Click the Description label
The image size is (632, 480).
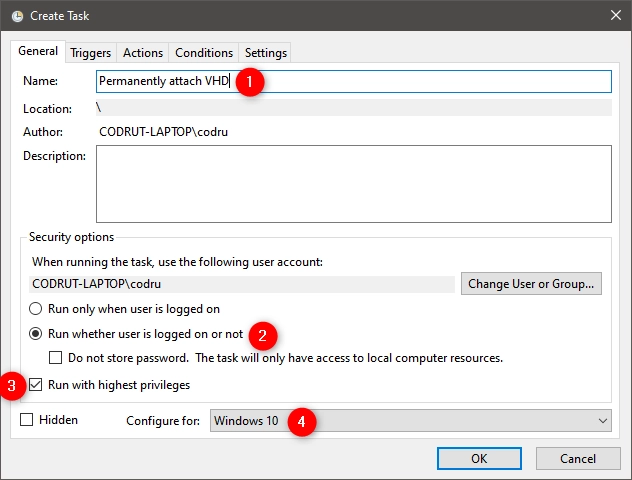(x=54, y=156)
